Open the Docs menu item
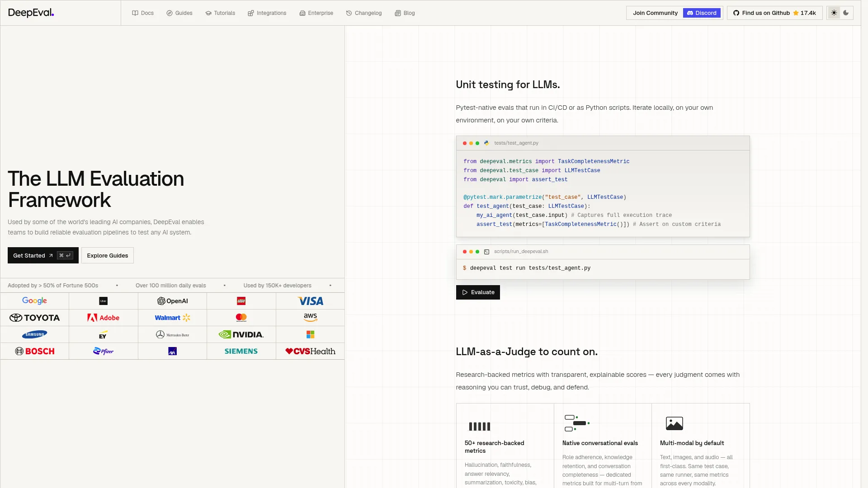This screenshot has height=488, width=868. (143, 13)
